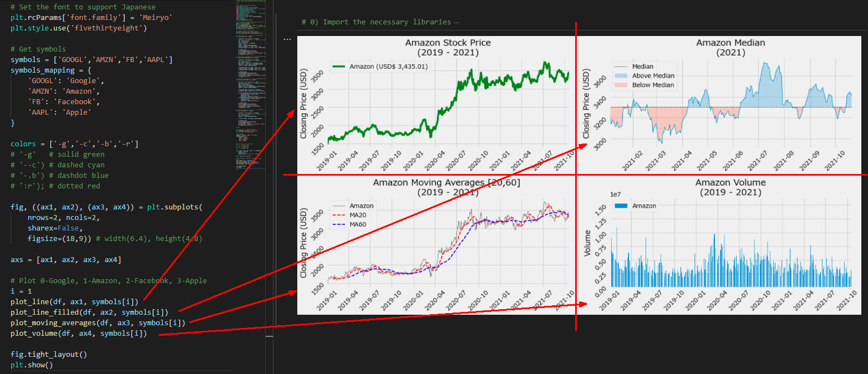Screen dimensions: 868x374
Task: Click the fig.tight_layout() line
Action: (x=48, y=354)
